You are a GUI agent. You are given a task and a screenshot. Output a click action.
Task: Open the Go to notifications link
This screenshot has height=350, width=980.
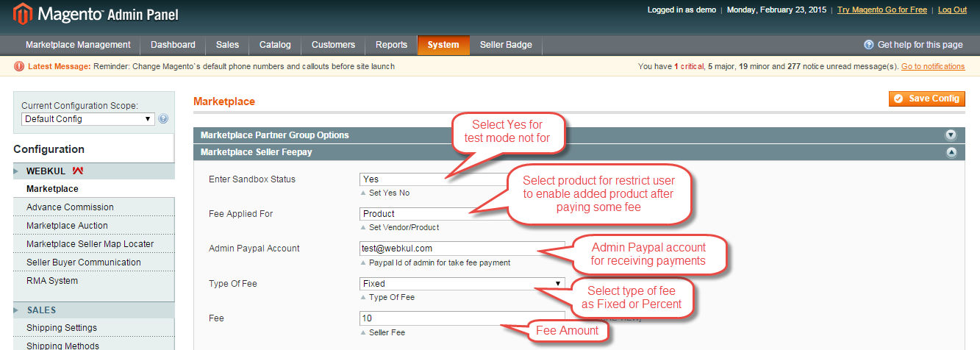[933, 66]
